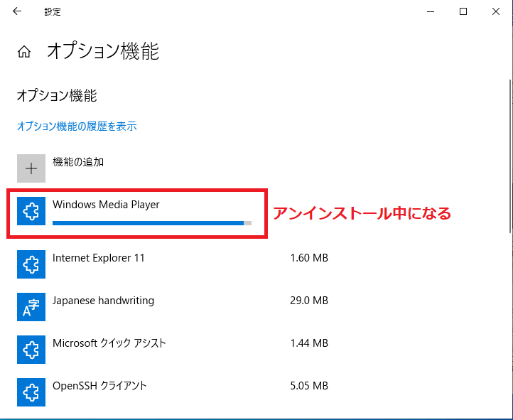Click the 機能の追加 label

[78, 162]
